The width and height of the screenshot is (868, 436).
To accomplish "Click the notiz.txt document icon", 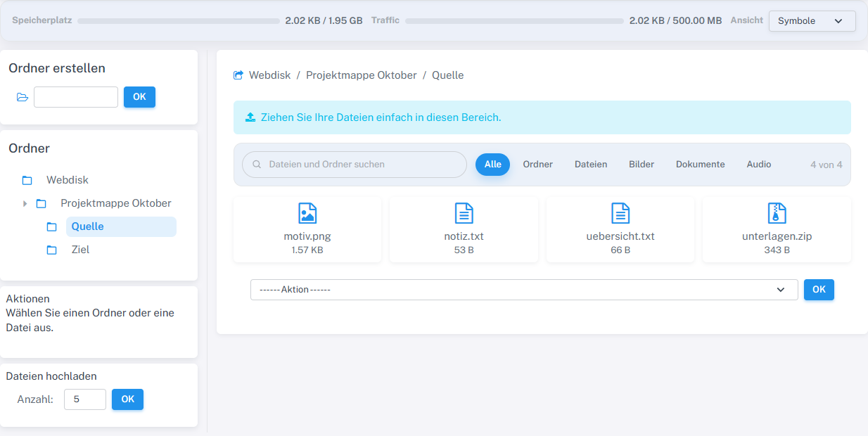I will click(464, 213).
